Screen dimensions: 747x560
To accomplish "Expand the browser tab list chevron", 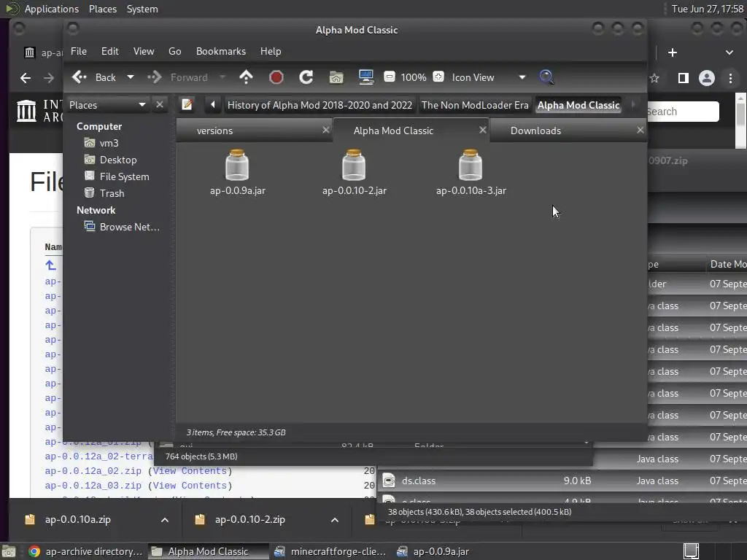I will tap(729, 52).
